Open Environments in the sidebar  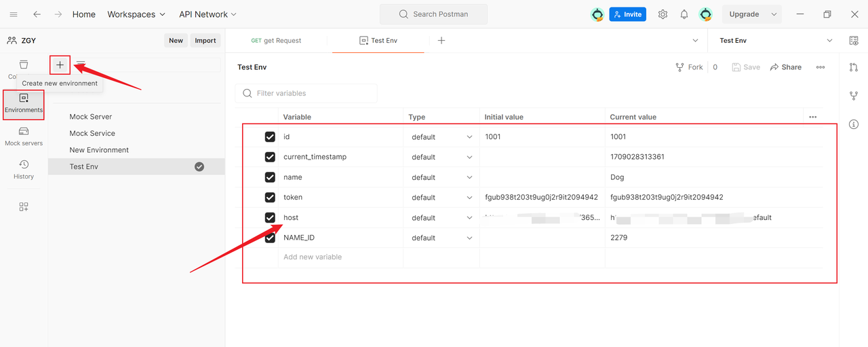click(x=24, y=104)
